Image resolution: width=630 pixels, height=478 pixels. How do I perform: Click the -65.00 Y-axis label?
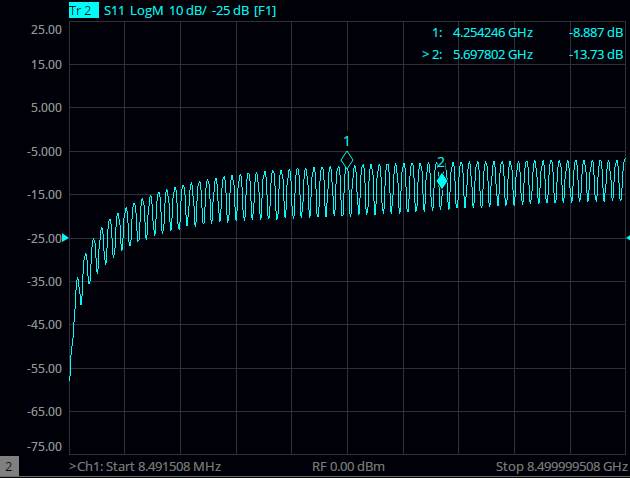tap(45, 412)
